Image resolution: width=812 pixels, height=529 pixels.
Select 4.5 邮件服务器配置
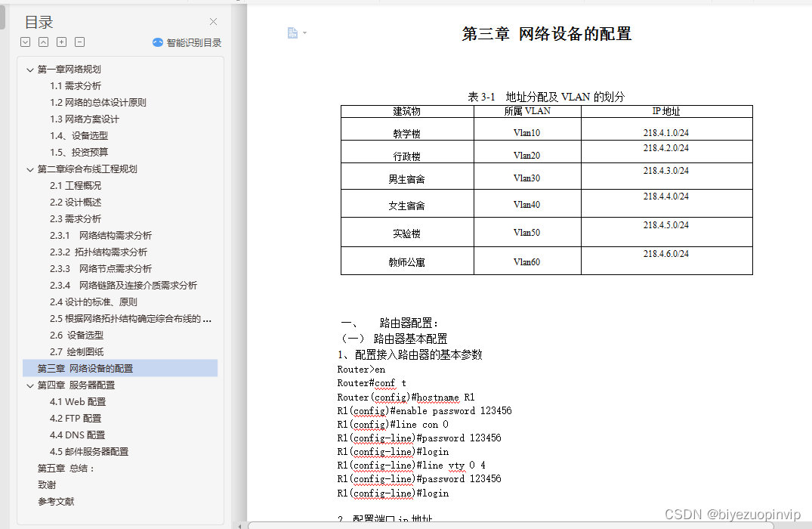89,451
